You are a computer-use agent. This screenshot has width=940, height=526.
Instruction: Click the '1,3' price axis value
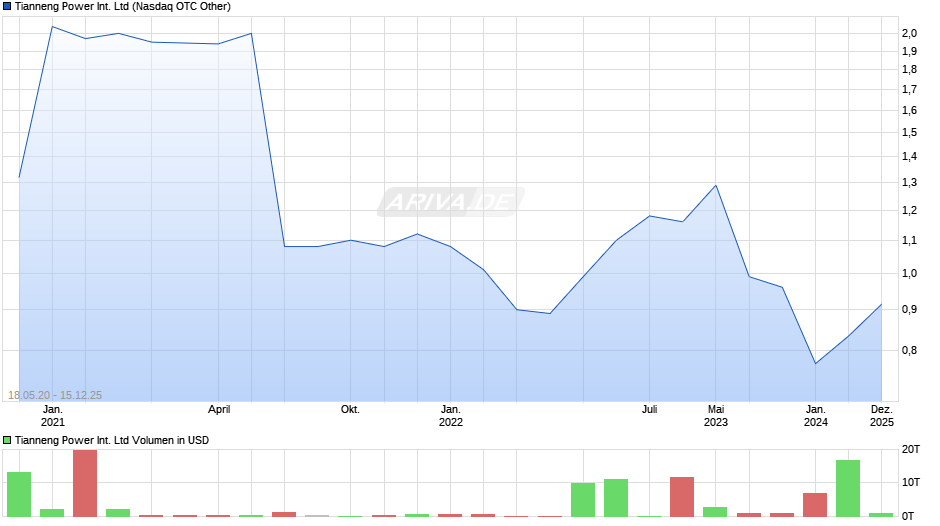[x=909, y=183]
